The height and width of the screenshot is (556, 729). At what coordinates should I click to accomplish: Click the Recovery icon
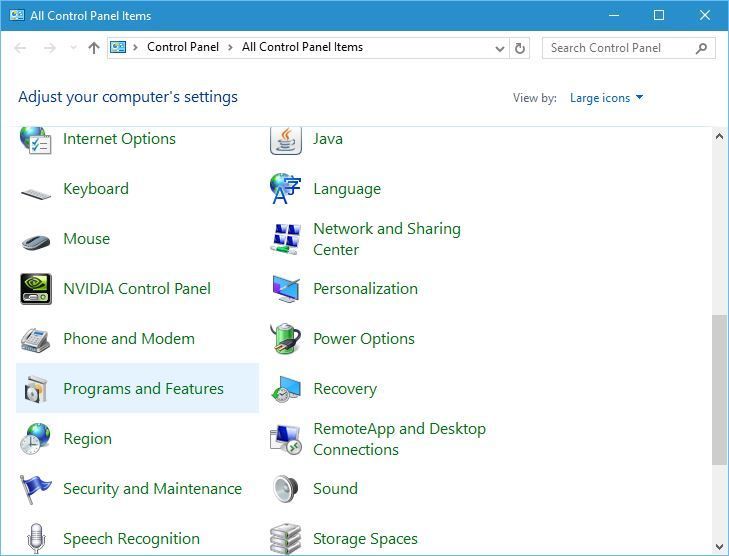tap(285, 389)
